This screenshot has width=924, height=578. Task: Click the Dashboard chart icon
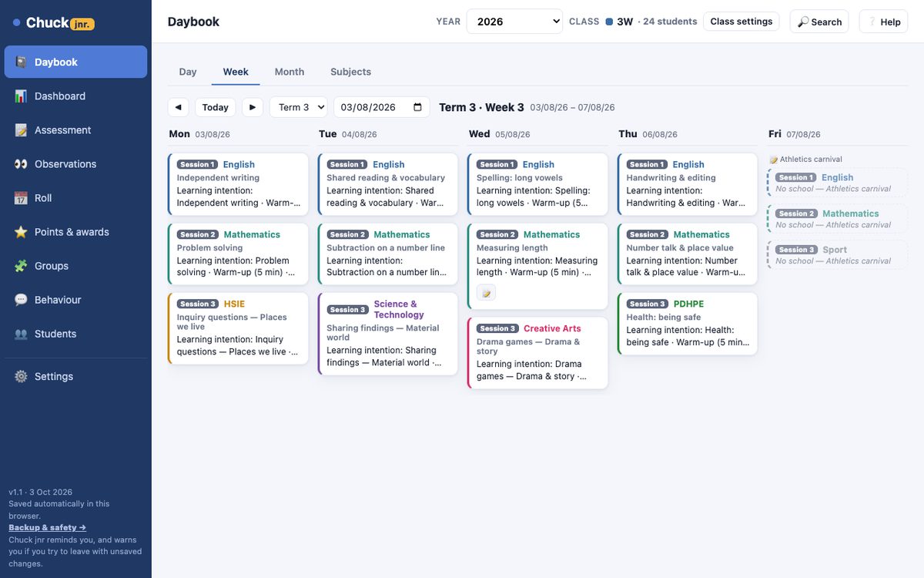(x=21, y=96)
